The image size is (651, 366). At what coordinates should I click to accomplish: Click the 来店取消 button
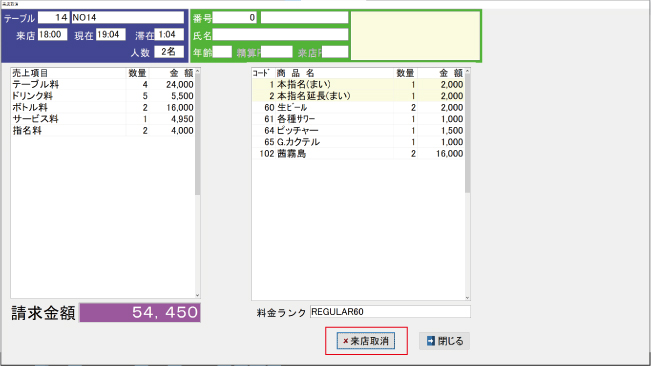pos(366,341)
